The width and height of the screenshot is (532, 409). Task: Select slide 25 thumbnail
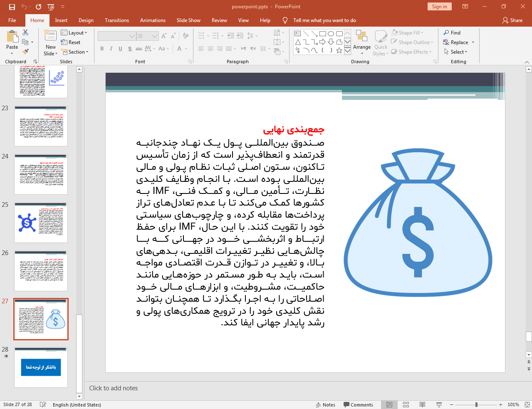[x=41, y=223]
